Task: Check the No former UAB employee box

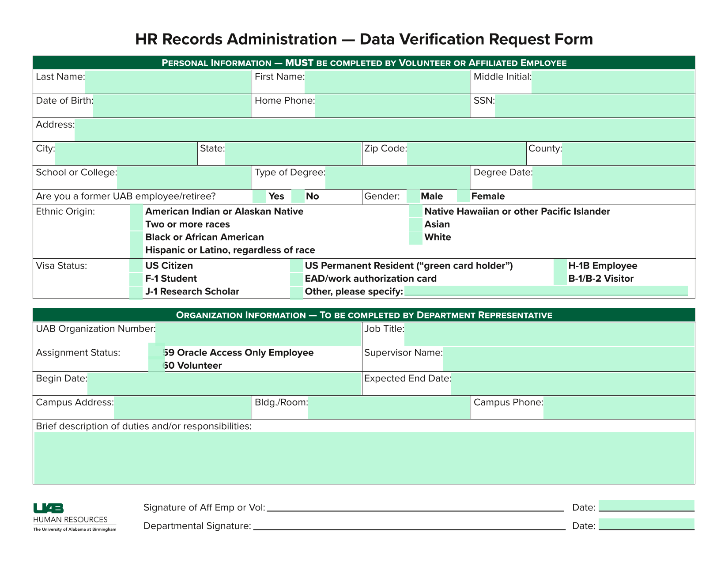Action: 298,196
